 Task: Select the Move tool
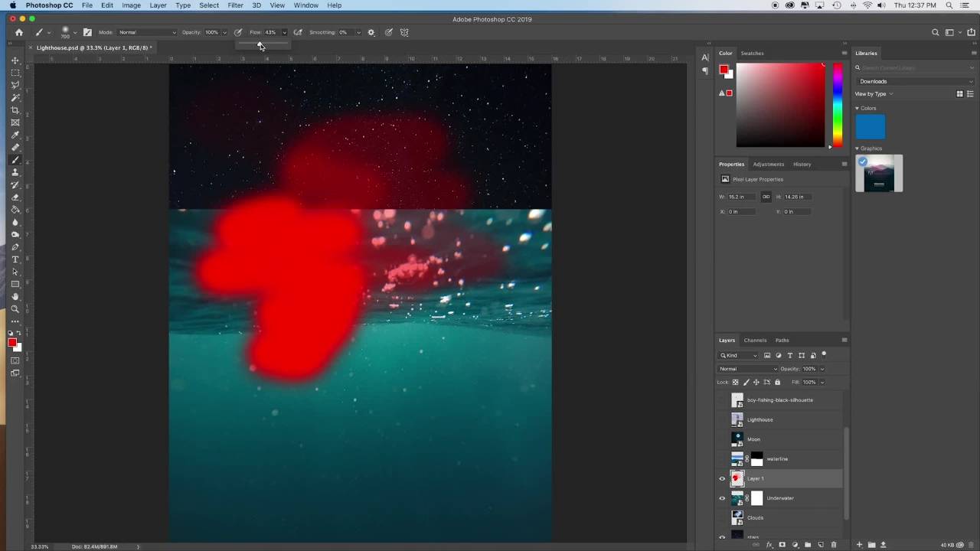coord(15,60)
